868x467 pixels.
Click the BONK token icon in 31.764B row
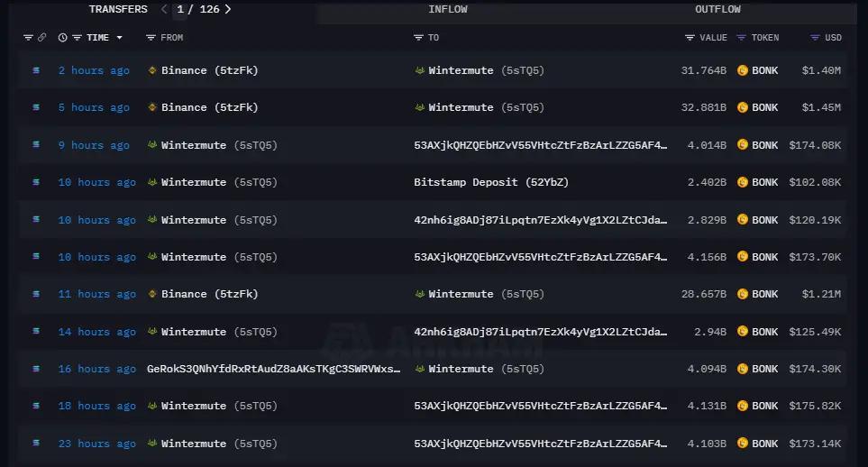pyautogui.click(x=743, y=70)
